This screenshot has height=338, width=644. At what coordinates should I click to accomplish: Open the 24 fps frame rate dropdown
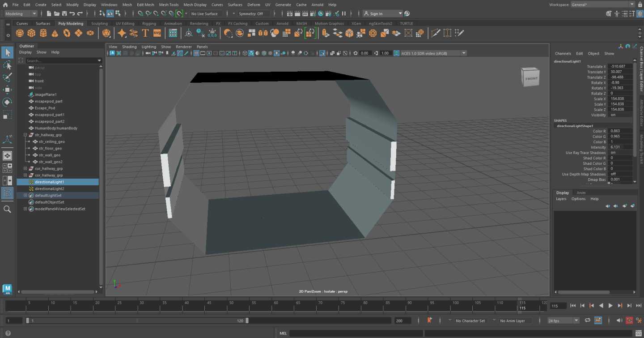coord(563,321)
